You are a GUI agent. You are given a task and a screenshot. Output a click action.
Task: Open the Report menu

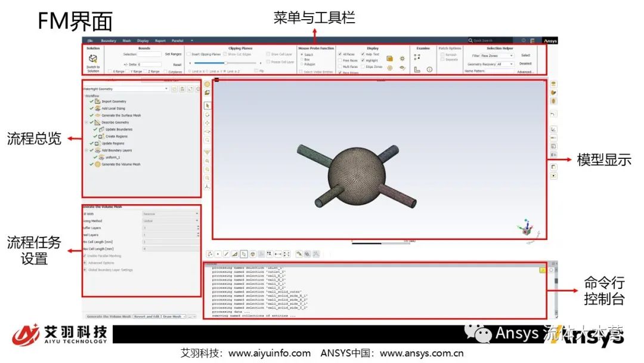160,41
